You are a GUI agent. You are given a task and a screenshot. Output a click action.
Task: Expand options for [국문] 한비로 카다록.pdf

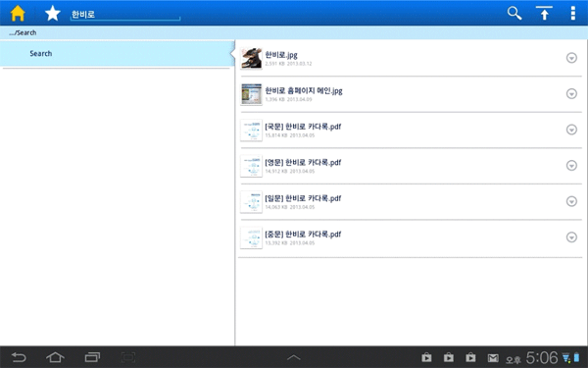point(571,130)
